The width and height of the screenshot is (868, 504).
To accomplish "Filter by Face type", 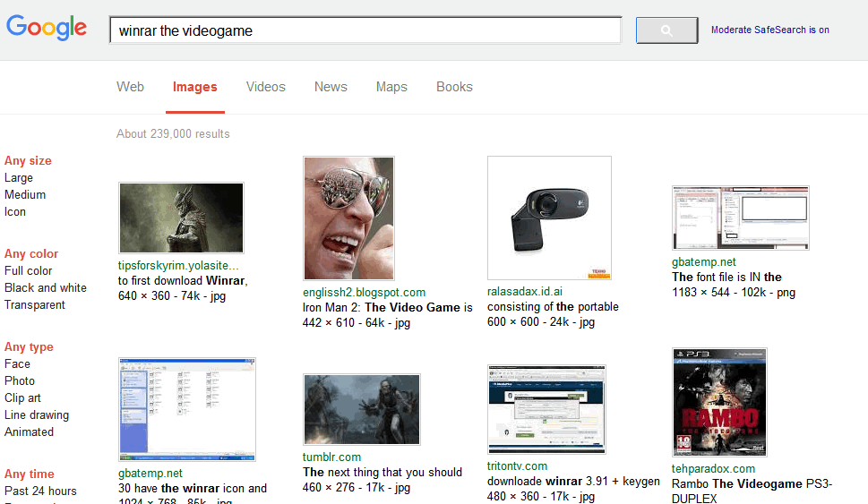I will (x=17, y=364).
